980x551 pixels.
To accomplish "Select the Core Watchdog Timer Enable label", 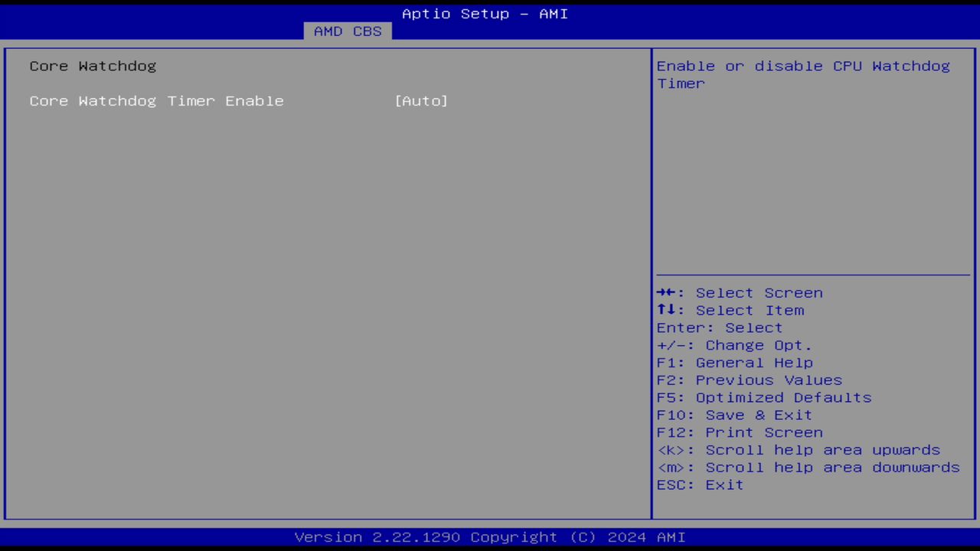I will 157,101.
